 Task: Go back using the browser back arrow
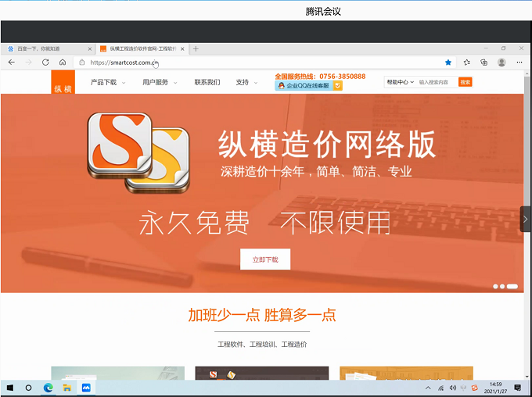pyautogui.click(x=12, y=63)
